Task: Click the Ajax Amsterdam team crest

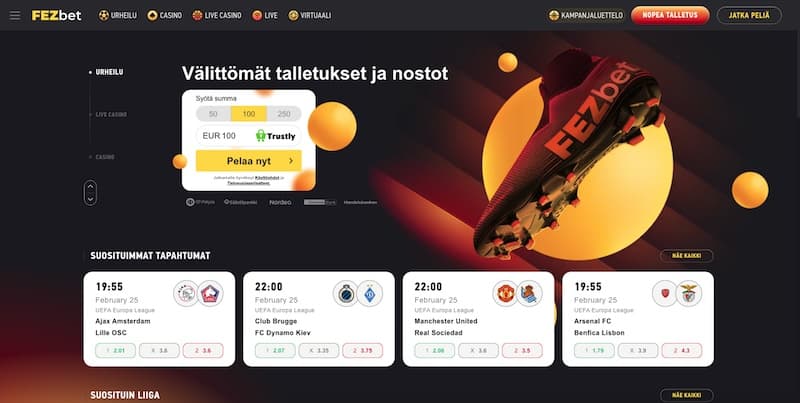Action: 185,294
